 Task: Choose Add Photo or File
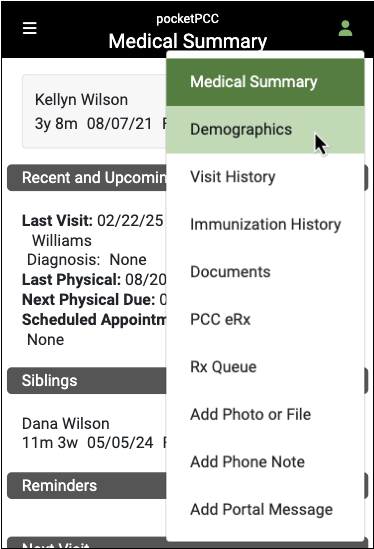point(265,415)
